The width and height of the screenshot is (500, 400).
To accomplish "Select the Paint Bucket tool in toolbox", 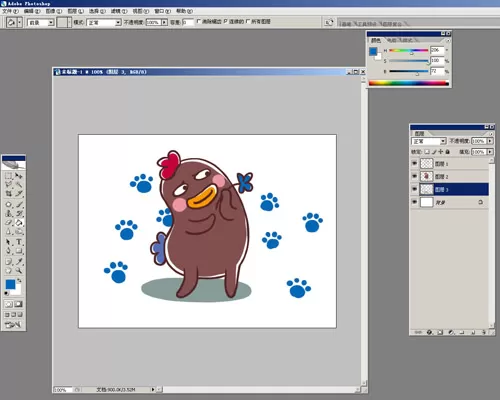I will click(x=19, y=222).
